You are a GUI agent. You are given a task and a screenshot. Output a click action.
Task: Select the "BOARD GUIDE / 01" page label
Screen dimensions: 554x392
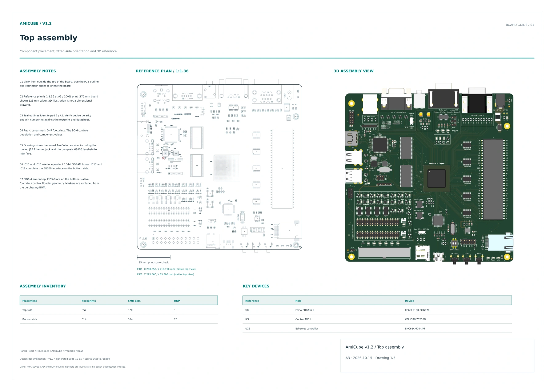coord(520,25)
